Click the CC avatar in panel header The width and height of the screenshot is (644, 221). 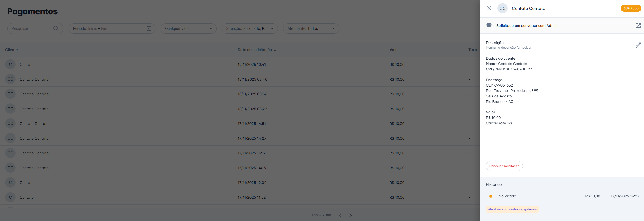502,8
